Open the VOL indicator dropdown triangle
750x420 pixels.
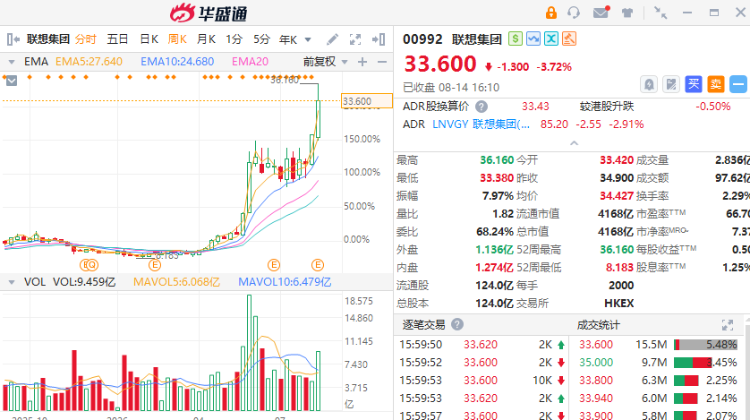tap(11, 282)
